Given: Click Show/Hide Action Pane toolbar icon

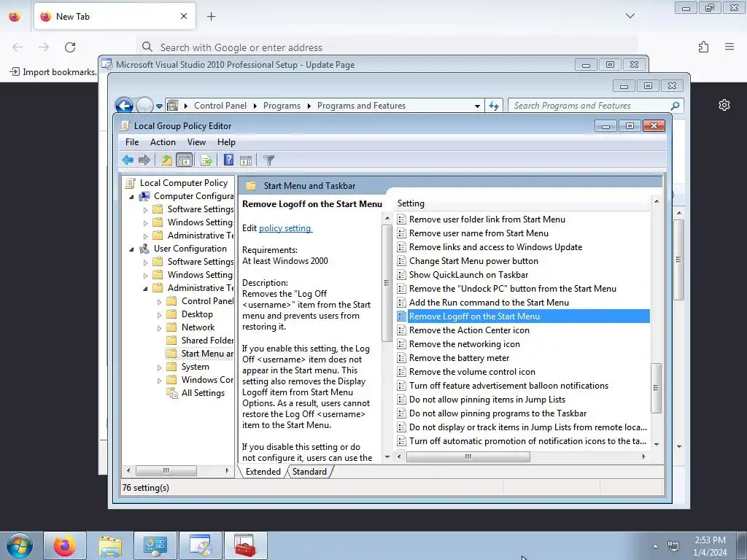Looking at the screenshot, I should coord(246,160).
